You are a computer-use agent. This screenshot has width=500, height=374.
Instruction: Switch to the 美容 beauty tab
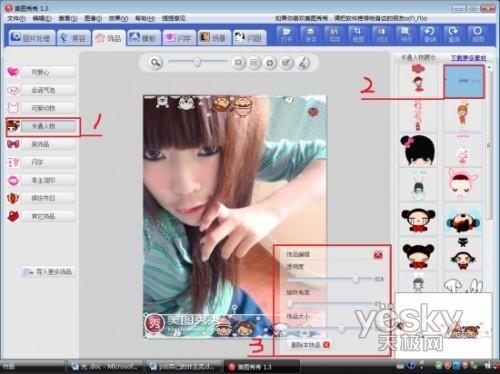coord(74,38)
